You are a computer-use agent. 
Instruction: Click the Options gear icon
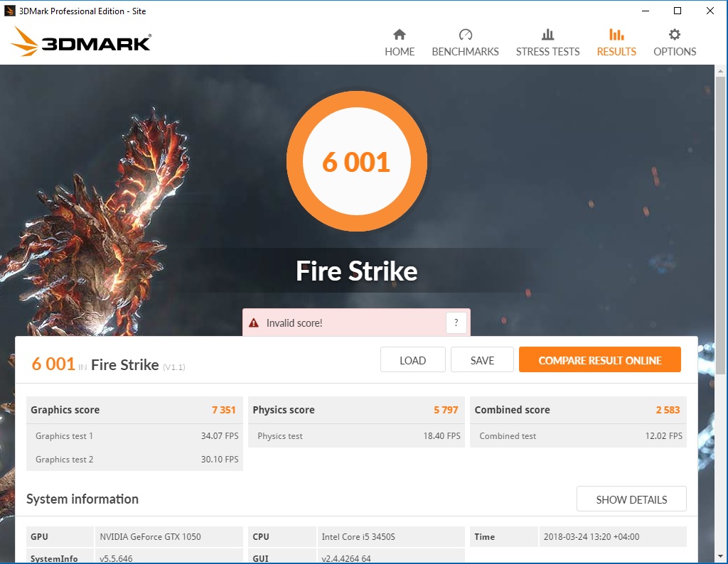tap(675, 34)
